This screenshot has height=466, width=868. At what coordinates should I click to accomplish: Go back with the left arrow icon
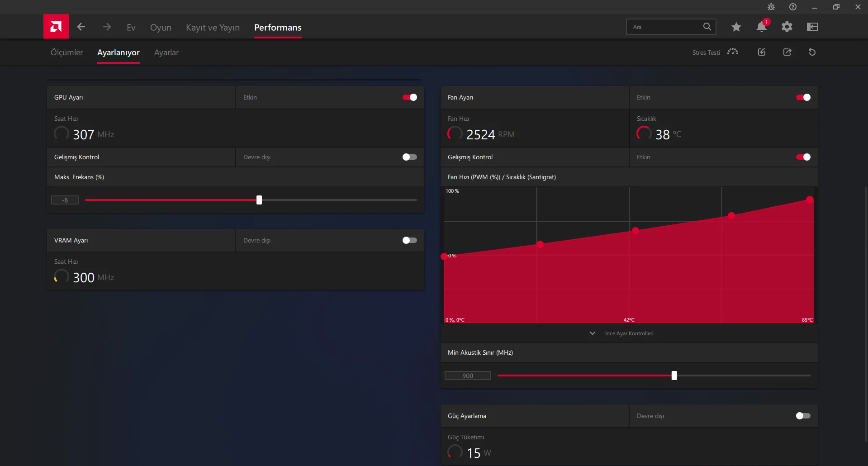tap(81, 27)
